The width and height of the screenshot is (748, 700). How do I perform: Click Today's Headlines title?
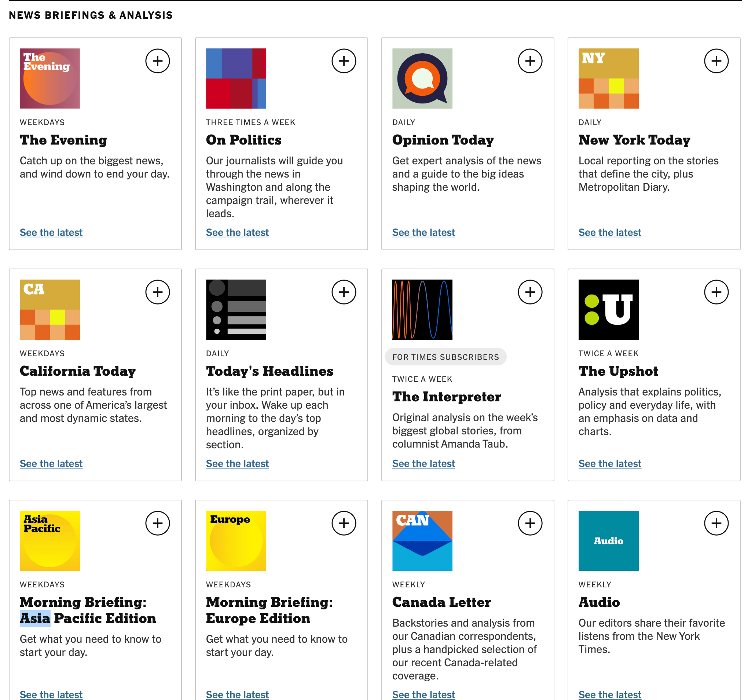point(270,371)
